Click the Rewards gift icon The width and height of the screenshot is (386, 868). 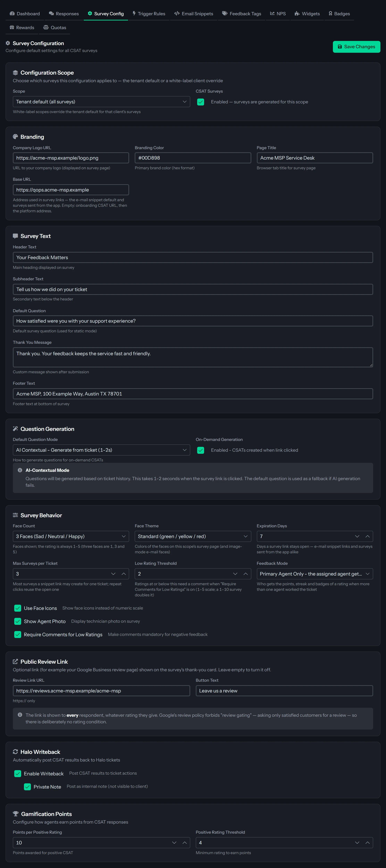(x=12, y=27)
